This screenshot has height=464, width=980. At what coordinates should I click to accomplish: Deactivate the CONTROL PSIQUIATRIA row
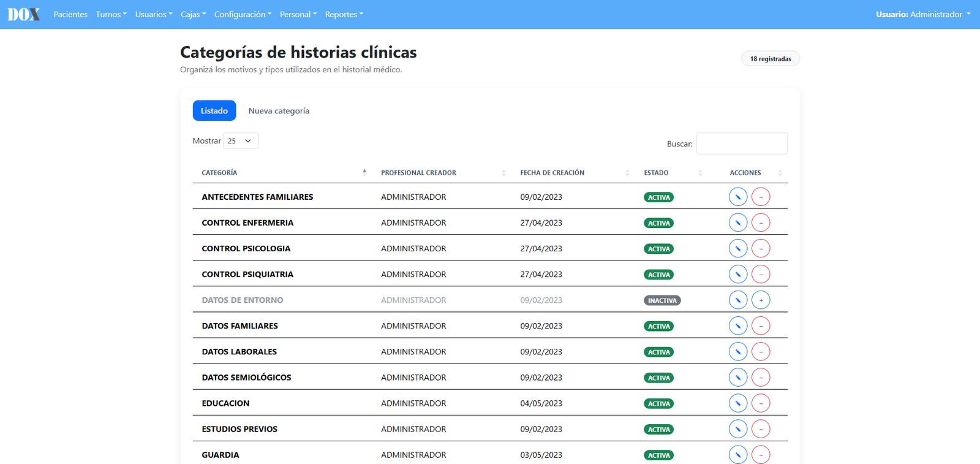click(x=761, y=274)
